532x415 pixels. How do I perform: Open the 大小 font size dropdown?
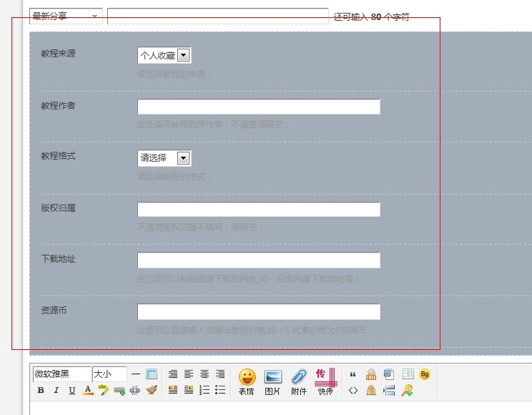[109, 374]
